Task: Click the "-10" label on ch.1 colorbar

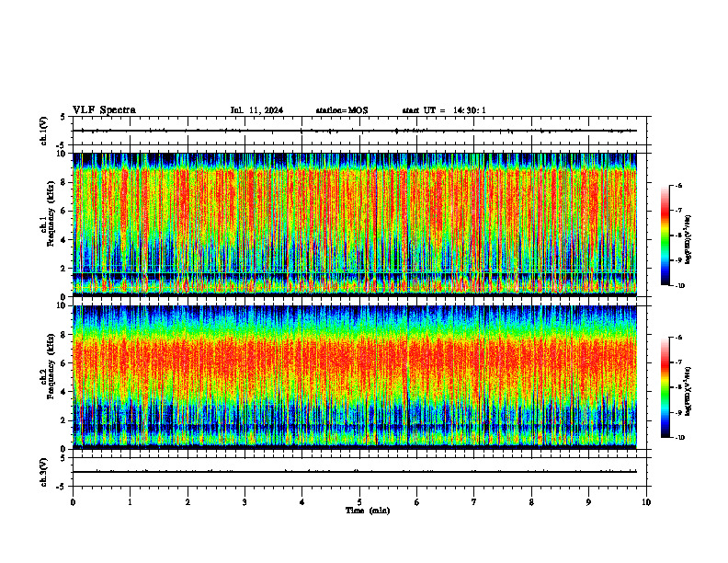Action: pos(679,286)
